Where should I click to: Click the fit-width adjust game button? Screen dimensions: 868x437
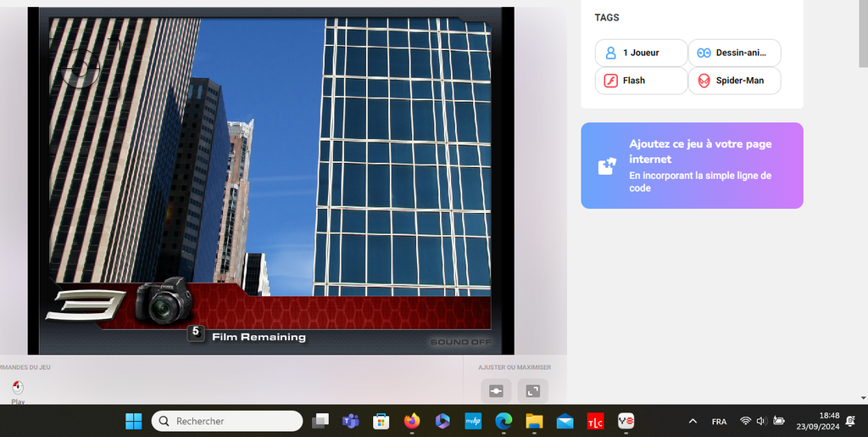click(x=496, y=391)
